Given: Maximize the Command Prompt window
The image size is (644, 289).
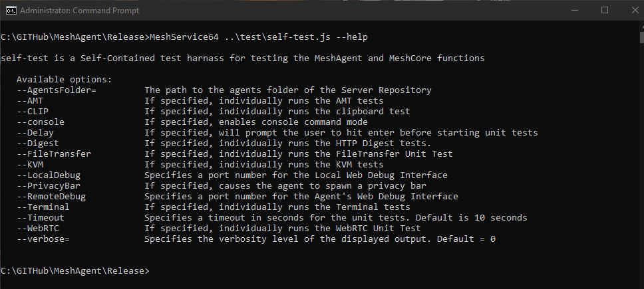Looking at the screenshot, I should pos(604,10).
